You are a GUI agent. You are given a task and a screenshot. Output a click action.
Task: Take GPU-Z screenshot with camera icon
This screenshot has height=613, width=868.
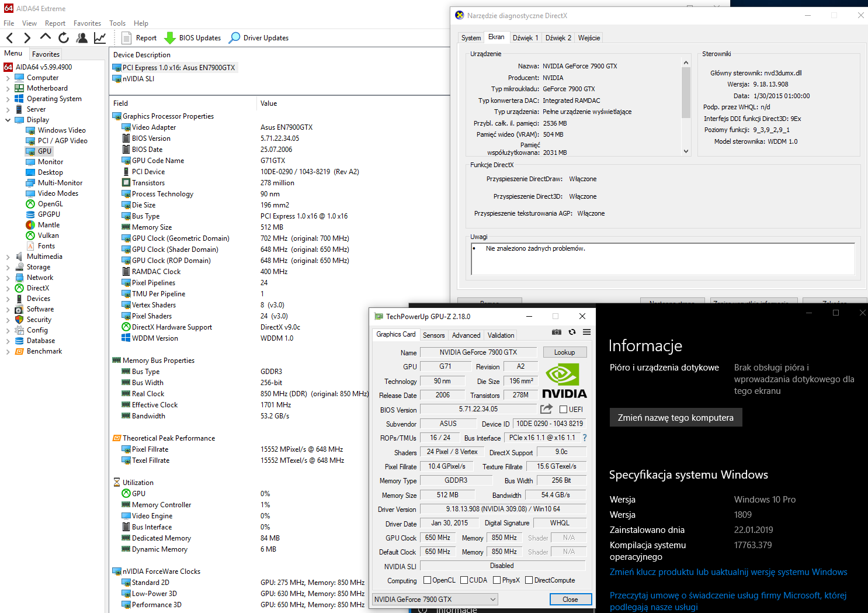click(557, 332)
